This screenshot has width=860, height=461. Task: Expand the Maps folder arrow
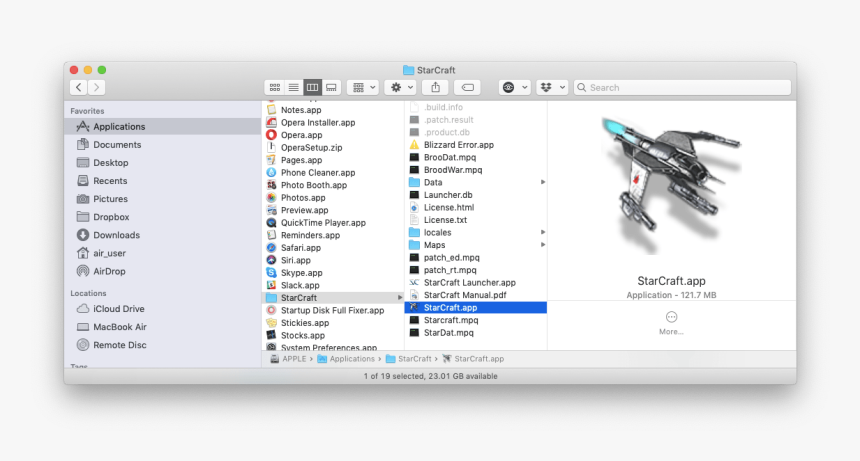(543, 245)
